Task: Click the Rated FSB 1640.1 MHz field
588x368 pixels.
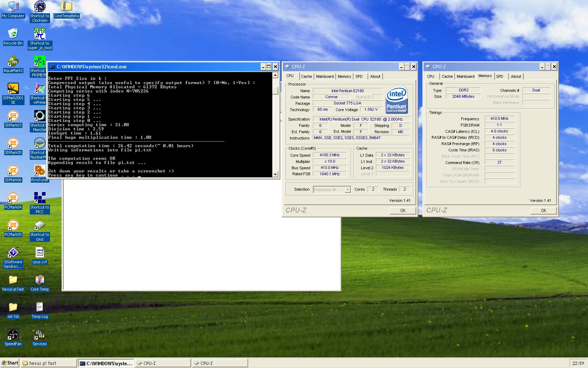Action: 330,174
